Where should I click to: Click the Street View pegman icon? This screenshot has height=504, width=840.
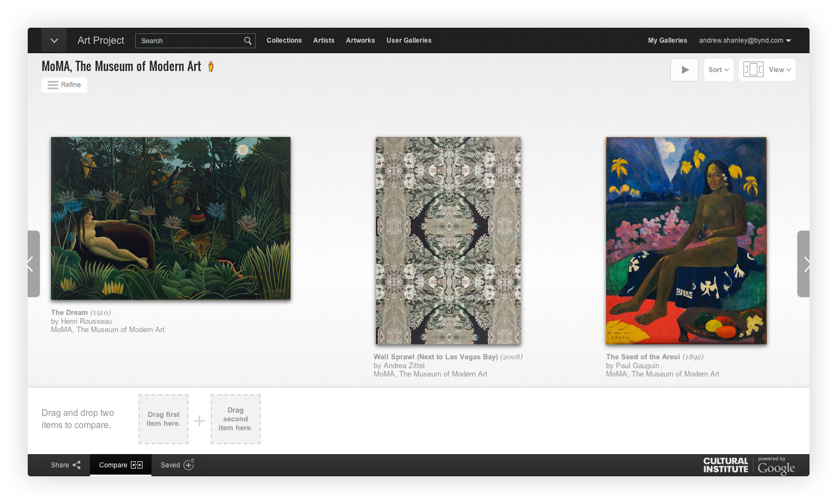pyautogui.click(x=211, y=67)
